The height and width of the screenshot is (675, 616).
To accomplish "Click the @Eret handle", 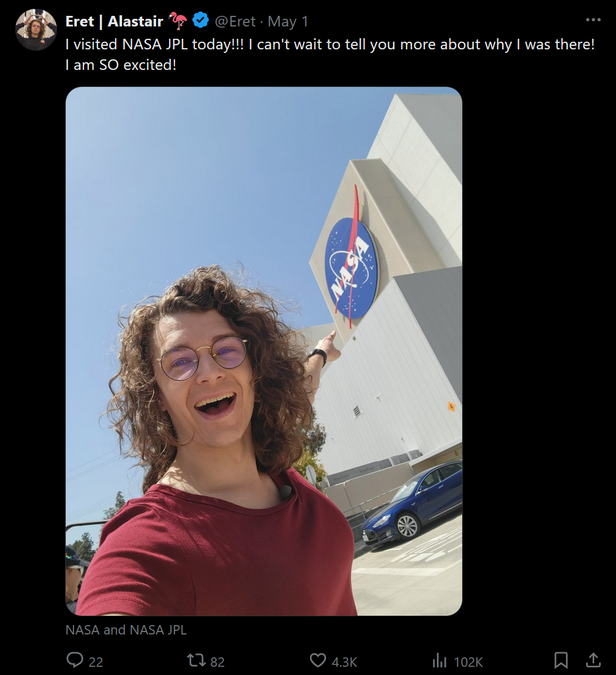I will coord(235,21).
